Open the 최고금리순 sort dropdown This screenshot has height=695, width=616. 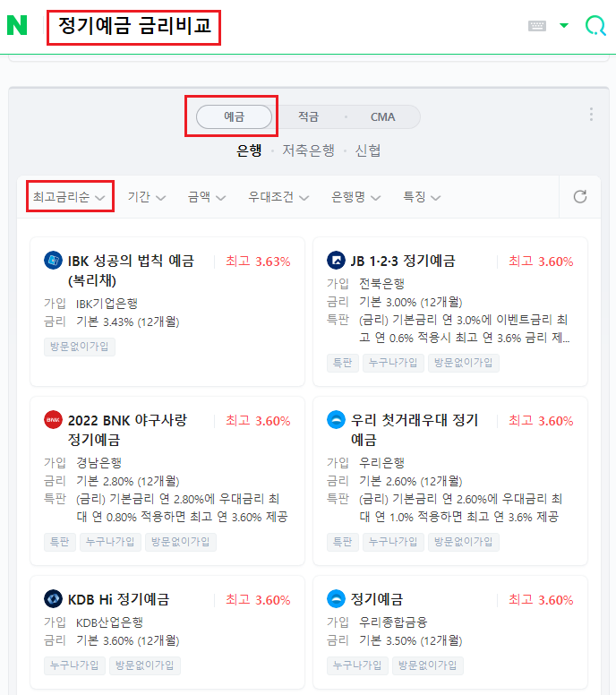69,196
